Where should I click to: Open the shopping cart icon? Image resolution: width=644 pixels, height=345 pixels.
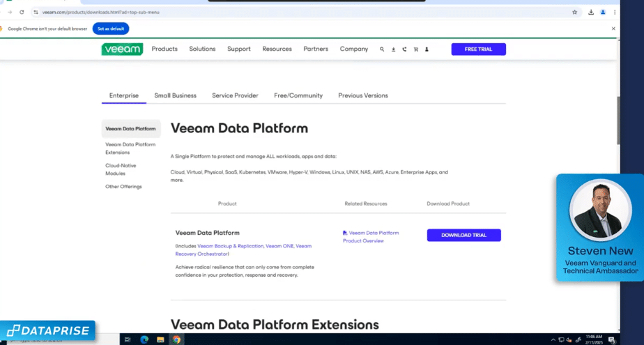coord(415,49)
